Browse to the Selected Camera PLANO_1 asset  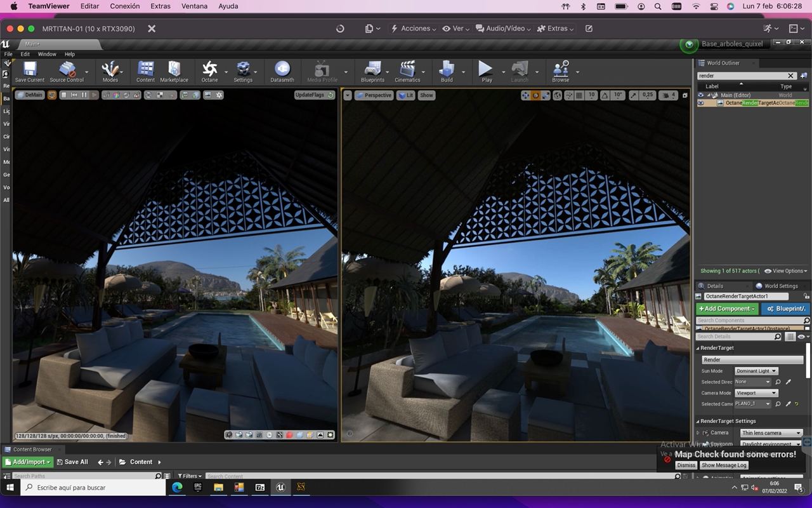click(x=778, y=404)
